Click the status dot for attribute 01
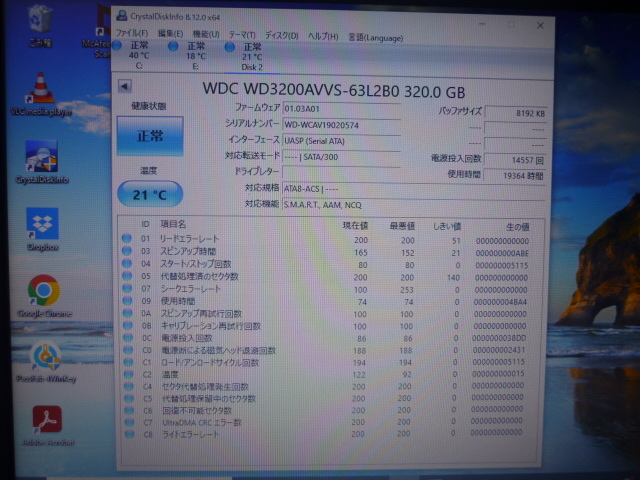Viewport: 640px width, 480px height. [127, 238]
